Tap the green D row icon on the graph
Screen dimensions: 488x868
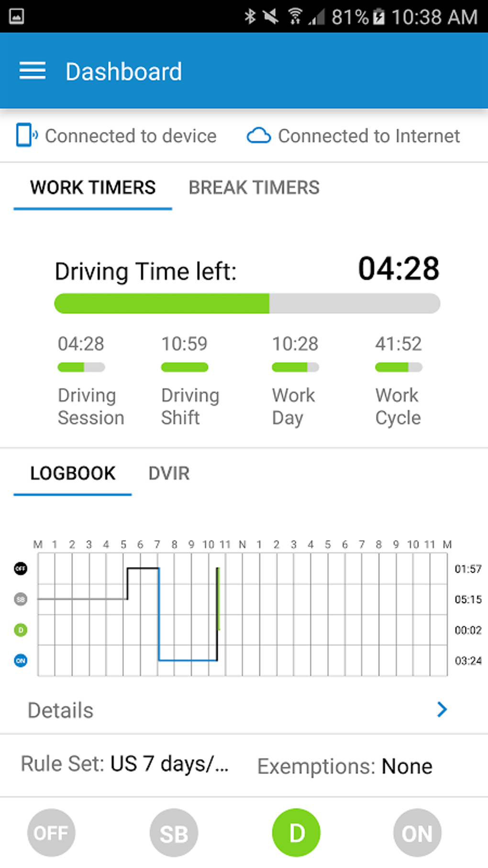[x=21, y=630]
